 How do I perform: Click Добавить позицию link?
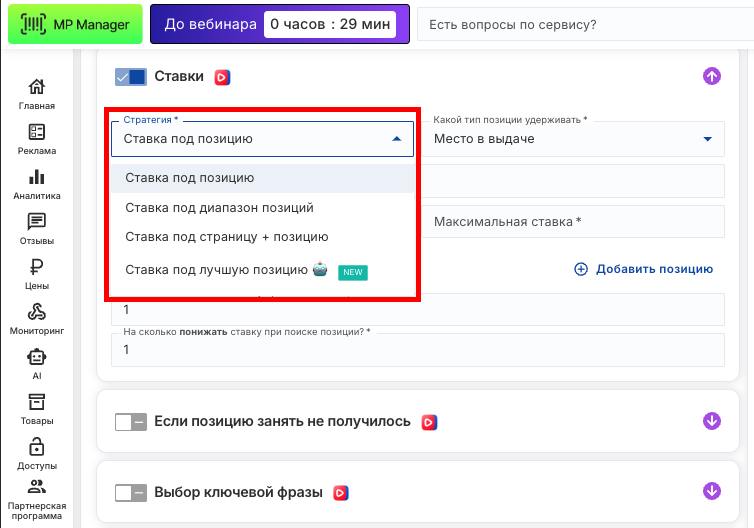[643, 269]
